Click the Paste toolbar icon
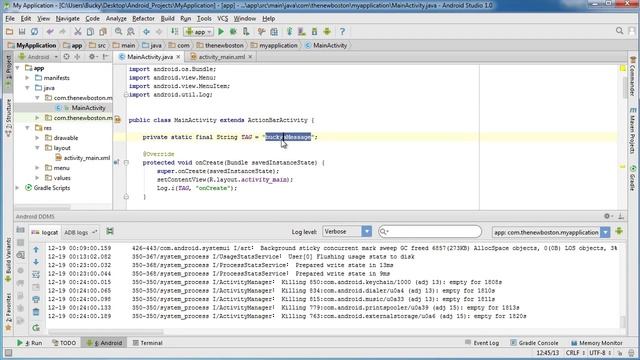 103,31
